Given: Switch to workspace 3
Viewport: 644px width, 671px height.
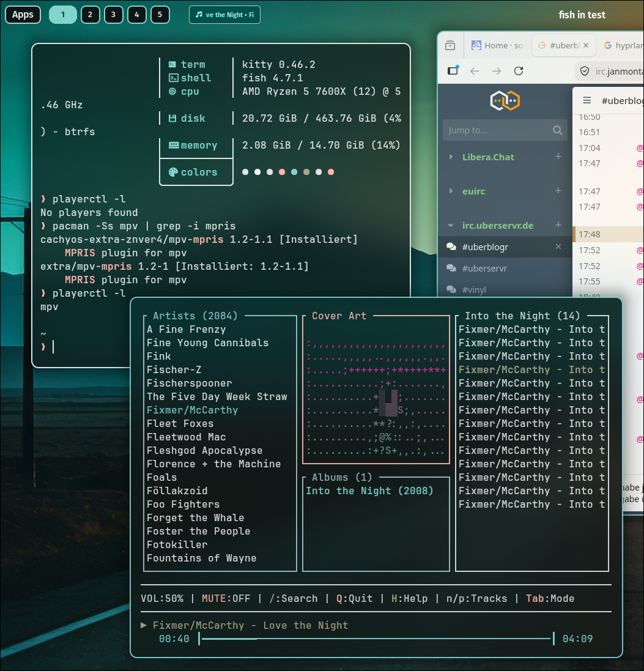Looking at the screenshot, I should [113, 15].
